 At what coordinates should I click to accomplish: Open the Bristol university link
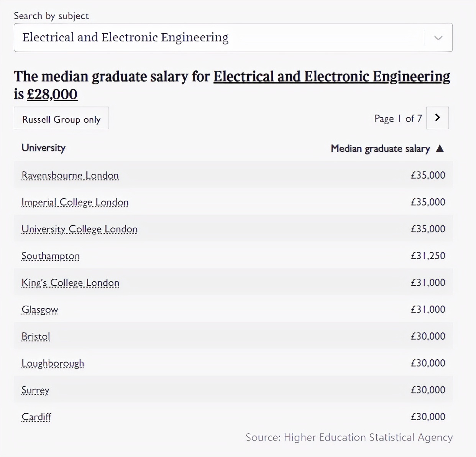[x=36, y=336]
